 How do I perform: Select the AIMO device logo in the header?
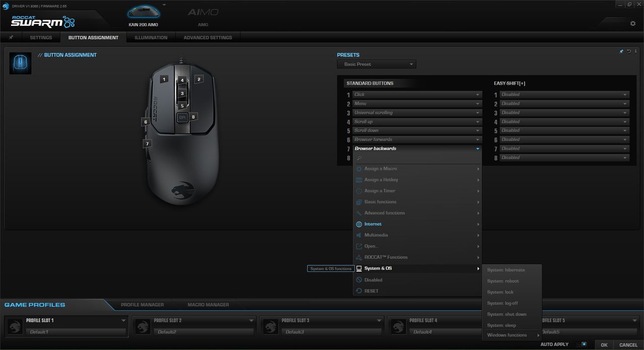point(203,12)
